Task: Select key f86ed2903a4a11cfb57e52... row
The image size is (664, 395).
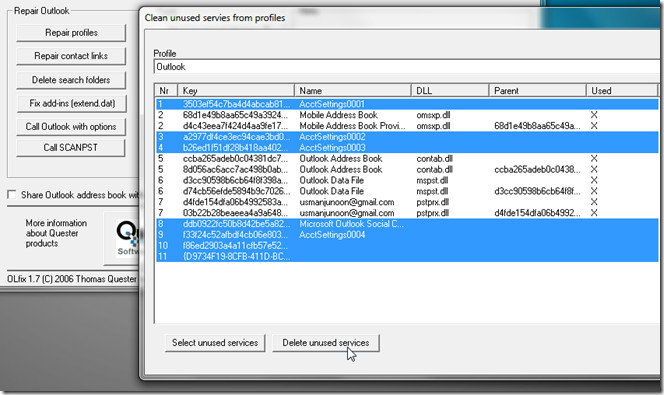Action: click(x=407, y=246)
